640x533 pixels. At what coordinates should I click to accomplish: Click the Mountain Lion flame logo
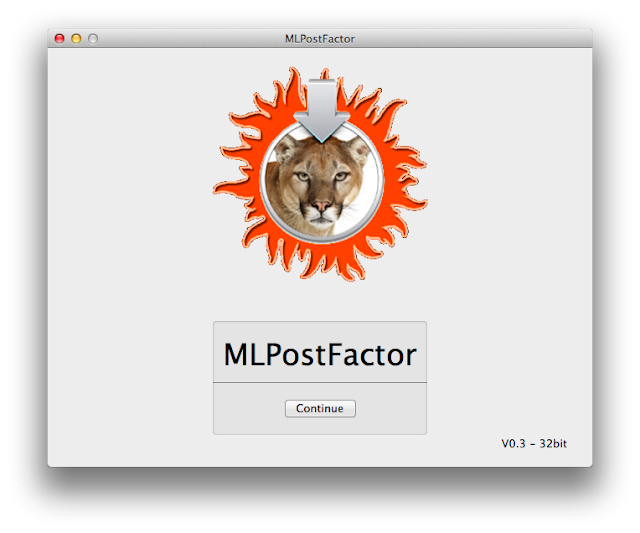320,174
